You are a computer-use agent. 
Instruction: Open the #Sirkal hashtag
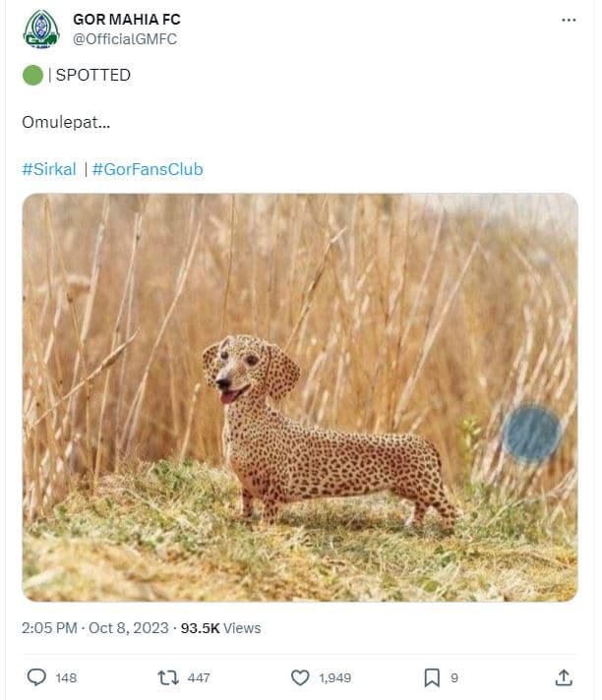[49, 169]
